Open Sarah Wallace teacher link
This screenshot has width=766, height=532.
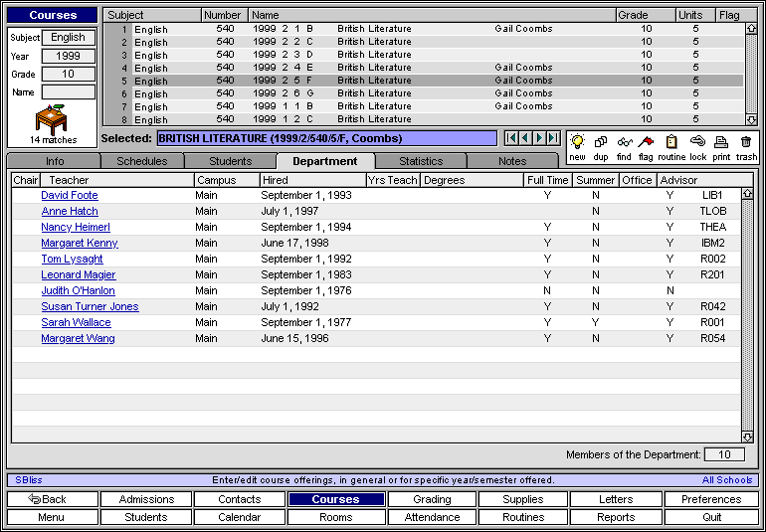76,322
